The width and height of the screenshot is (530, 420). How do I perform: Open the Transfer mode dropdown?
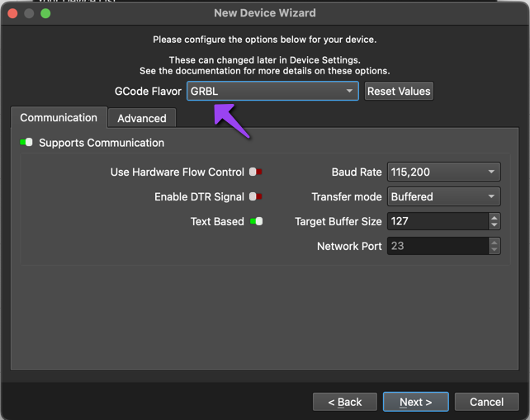(443, 197)
